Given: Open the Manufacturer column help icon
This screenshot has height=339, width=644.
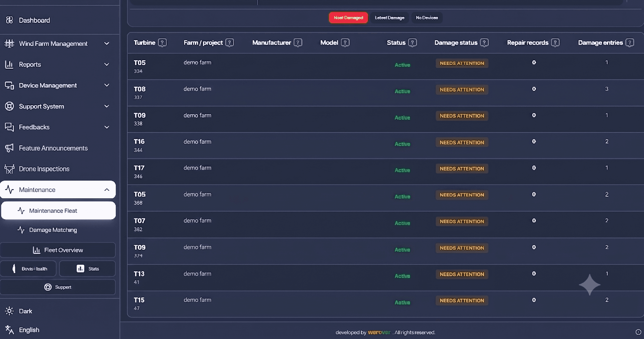Looking at the screenshot, I should (298, 43).
